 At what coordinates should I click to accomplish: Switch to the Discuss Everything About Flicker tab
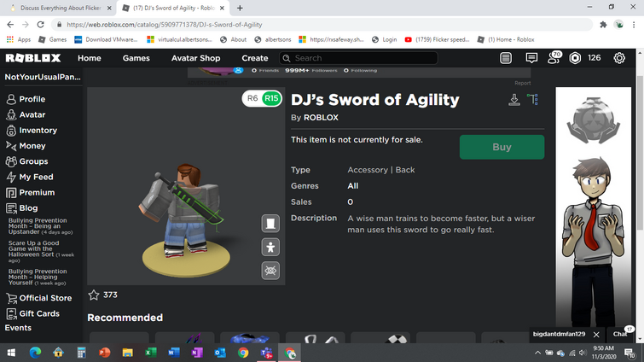pyautogui.click(x=61, y=8)
